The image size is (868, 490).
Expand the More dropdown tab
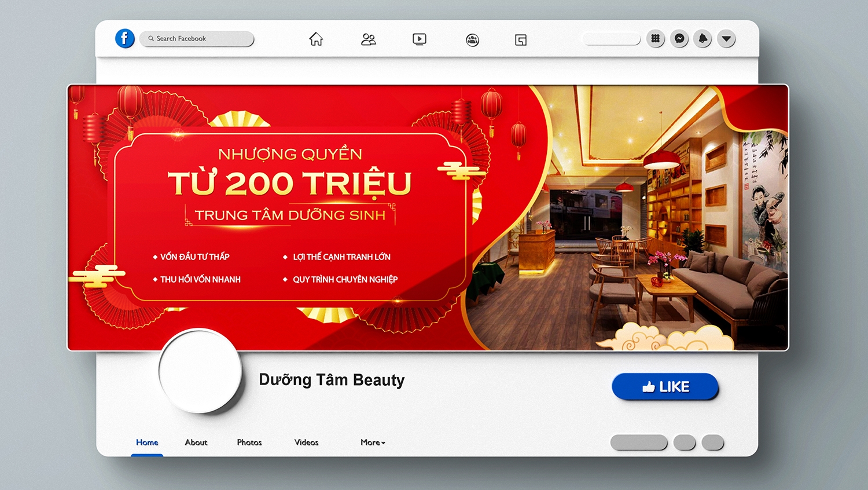373,443
